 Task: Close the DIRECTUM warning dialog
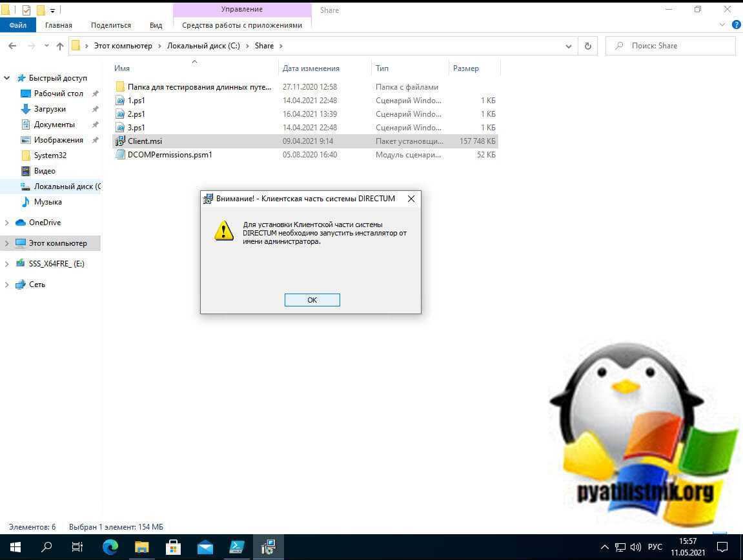pyautogui.click(x=411, y=199)
